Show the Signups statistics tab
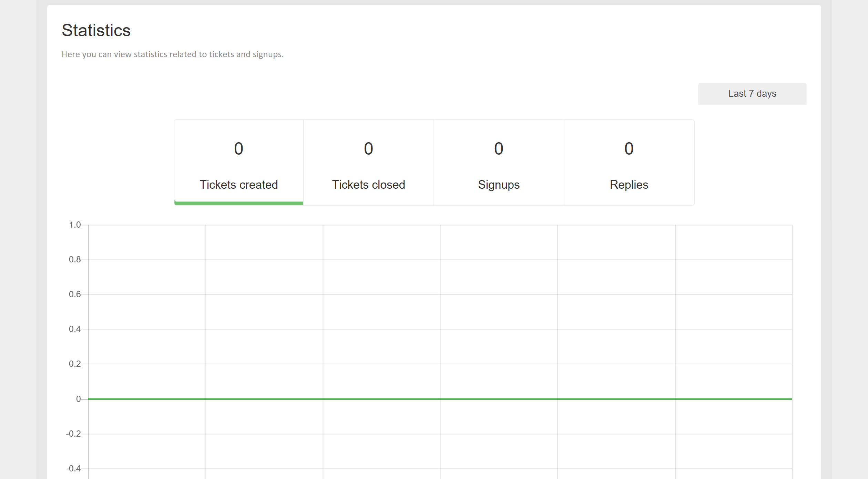868x479 pixels. [x=499, y=163]
